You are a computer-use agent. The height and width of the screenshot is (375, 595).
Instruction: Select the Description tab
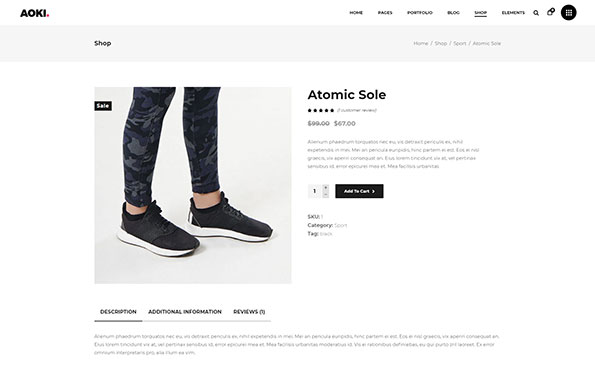[x=118, y=312]
